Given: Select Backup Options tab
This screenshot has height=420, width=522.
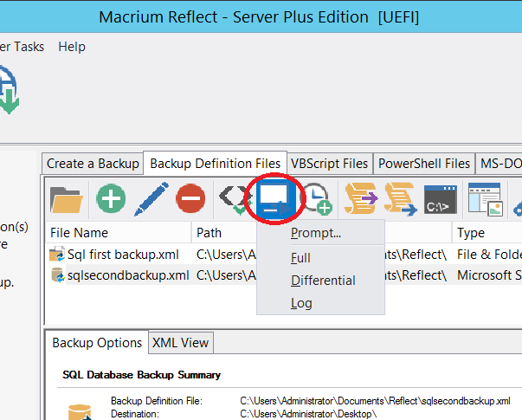Looking at the screenshot, I should (97, 343).
